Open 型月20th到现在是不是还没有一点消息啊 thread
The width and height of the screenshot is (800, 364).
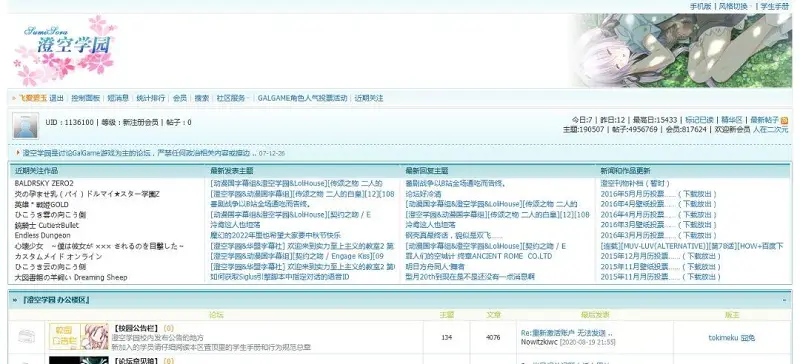pyautogui.click(x=470, y=277)
